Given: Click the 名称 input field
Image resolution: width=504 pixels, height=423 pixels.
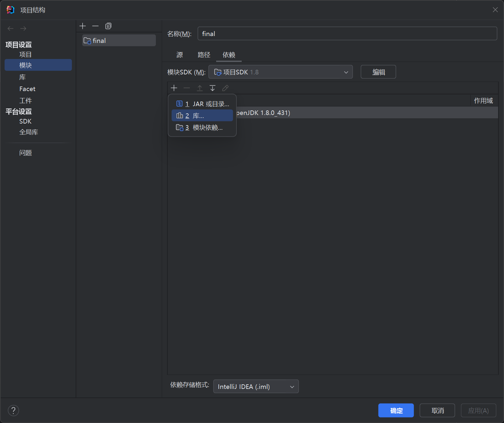Looking at the screenshot, I should (x=347, y=34).
